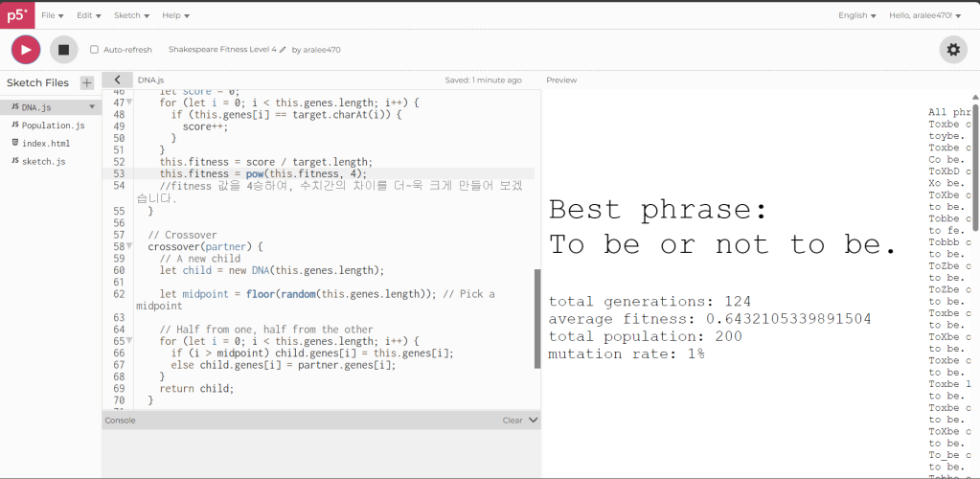Clear the console output
This screenshot has width=980, height=479.
tap(513, 420)
